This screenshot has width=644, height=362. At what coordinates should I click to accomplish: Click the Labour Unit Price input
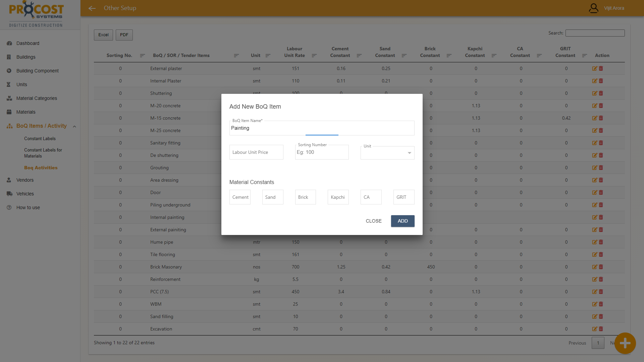256,152
